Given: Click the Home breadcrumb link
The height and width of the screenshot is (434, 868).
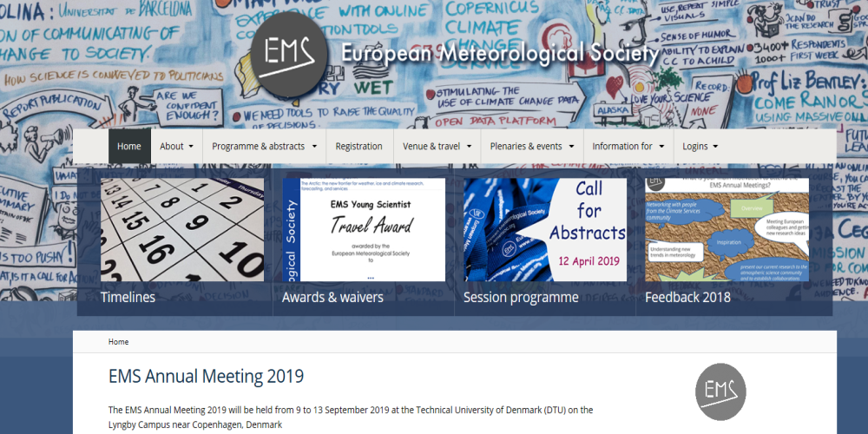Looking at the screenshot, I should point(118,342).
